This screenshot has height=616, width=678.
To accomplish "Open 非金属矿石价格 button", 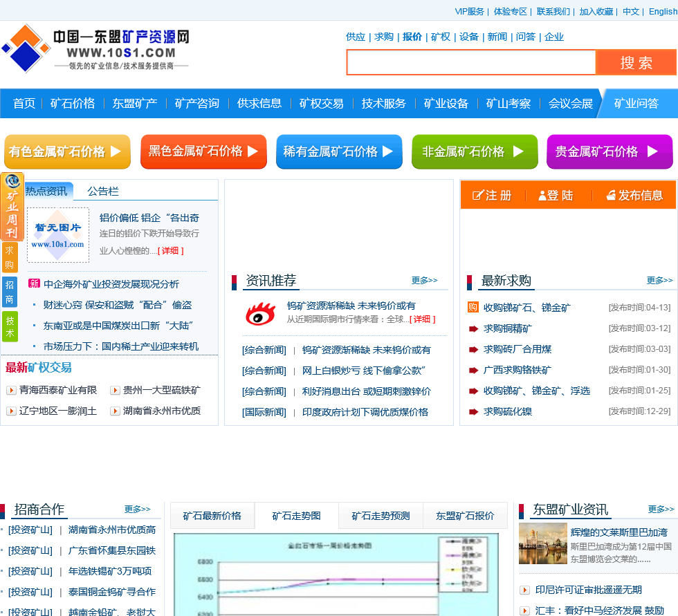I will coord(475,151).
